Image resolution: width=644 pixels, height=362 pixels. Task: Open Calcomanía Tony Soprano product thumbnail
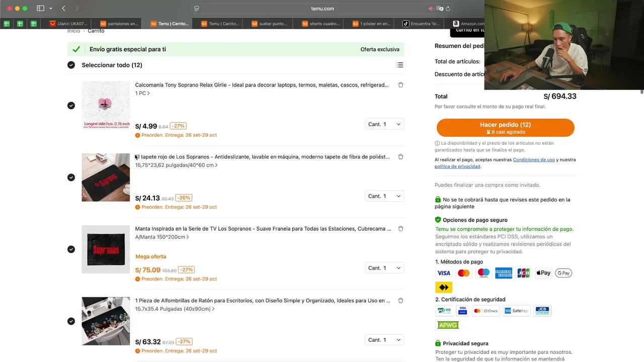click(106, 106)
